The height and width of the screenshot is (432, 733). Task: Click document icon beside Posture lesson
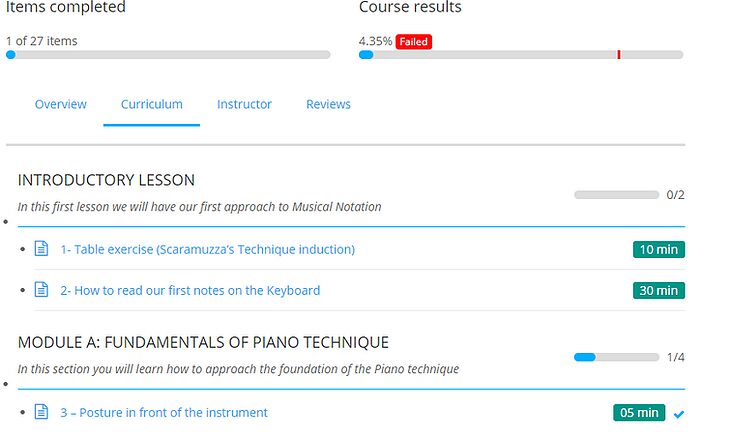[x=42, y=412]
